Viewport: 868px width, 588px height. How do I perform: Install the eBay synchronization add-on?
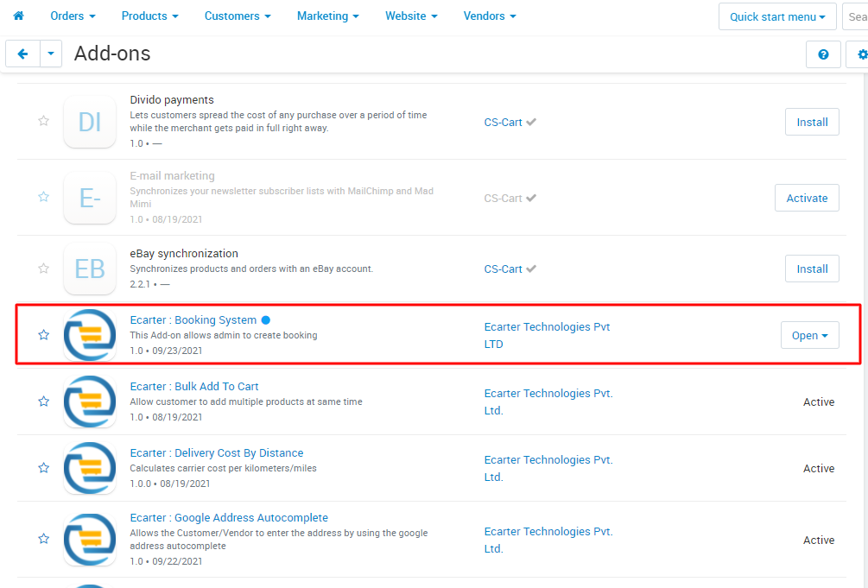pyautogui.click(x=812, y=269)
